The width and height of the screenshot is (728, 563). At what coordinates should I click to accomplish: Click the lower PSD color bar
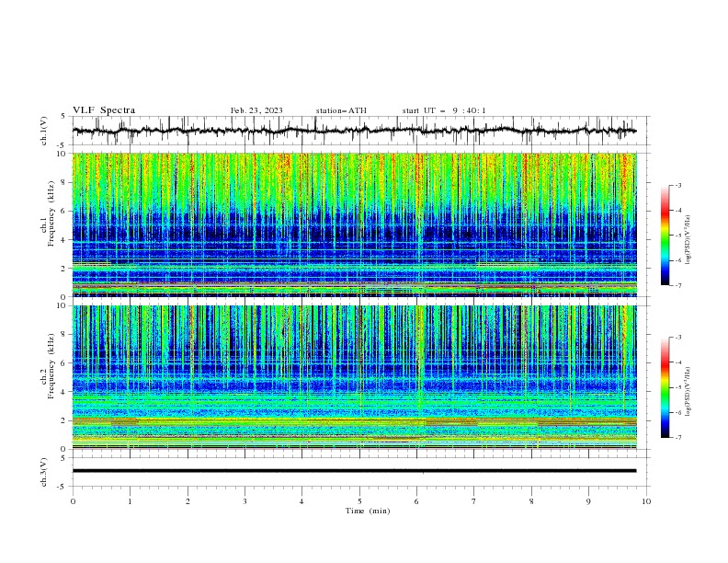point(665,387)
